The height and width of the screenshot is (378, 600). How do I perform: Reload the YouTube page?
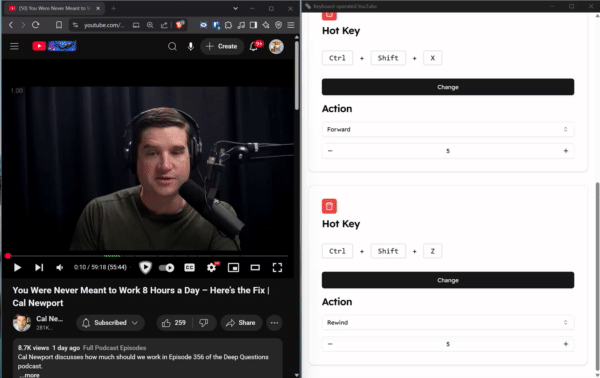pos(36,25)
